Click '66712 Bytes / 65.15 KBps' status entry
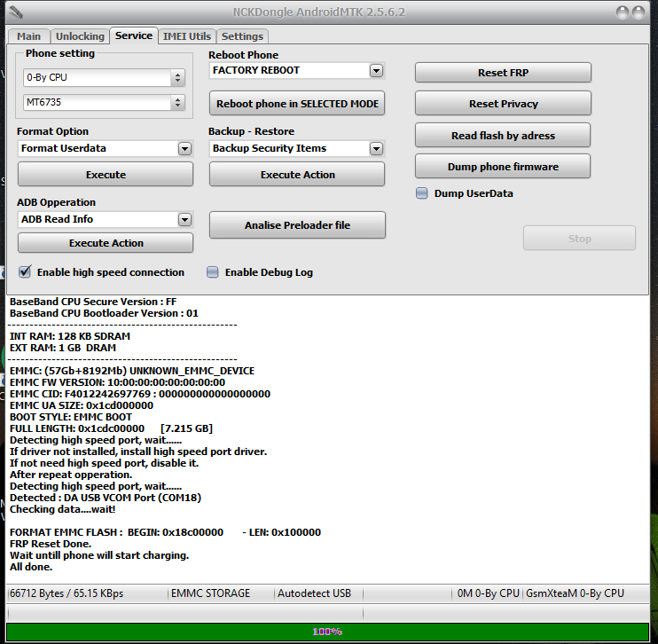 67,593
